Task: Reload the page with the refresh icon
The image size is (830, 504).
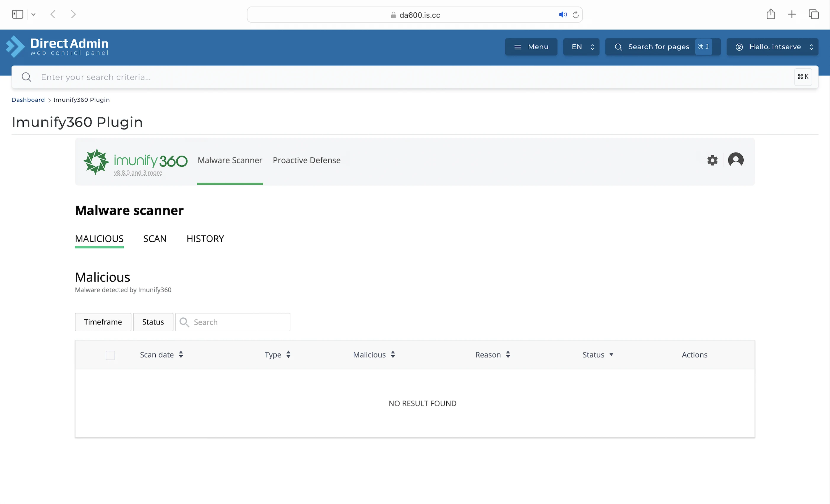Action: [x=576, y=15]
